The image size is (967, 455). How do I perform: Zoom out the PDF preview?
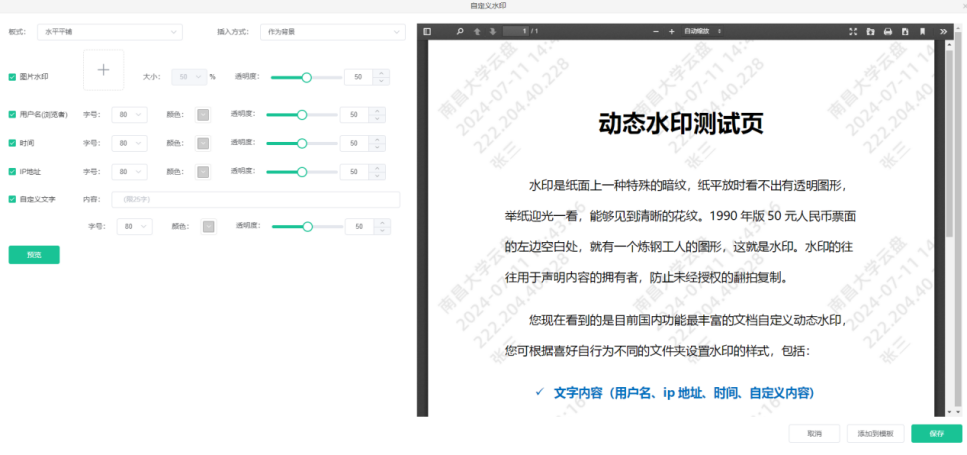pyautogui.click(x=656, y=31)
